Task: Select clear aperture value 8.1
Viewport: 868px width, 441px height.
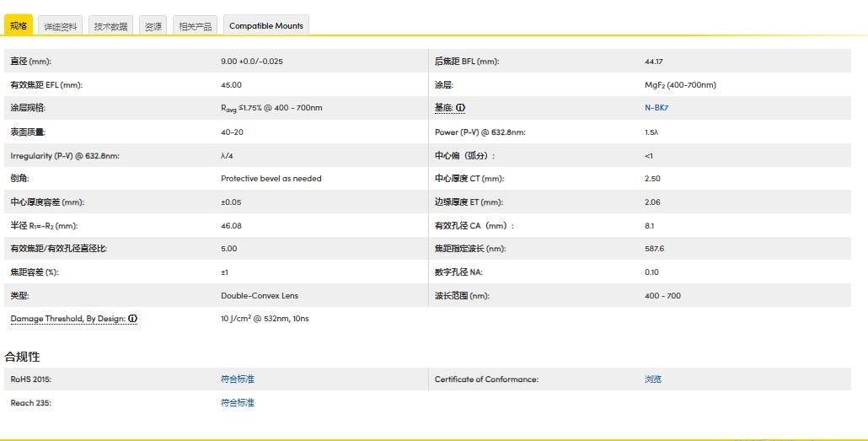Action: tap(650, 225)
